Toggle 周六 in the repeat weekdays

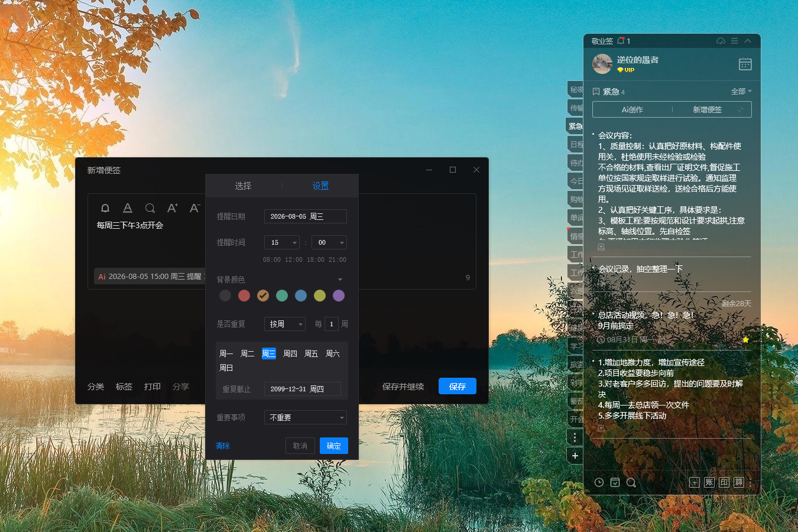click(x=333, y=353)
